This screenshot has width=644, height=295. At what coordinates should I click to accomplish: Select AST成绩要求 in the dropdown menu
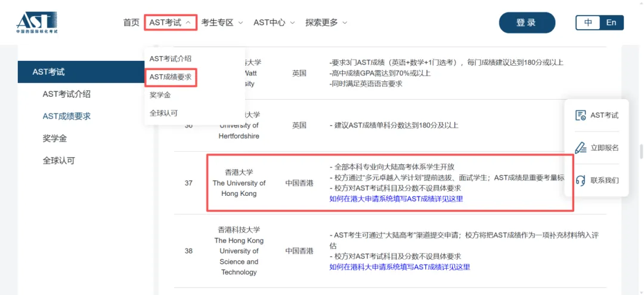(x=171, y=77)
